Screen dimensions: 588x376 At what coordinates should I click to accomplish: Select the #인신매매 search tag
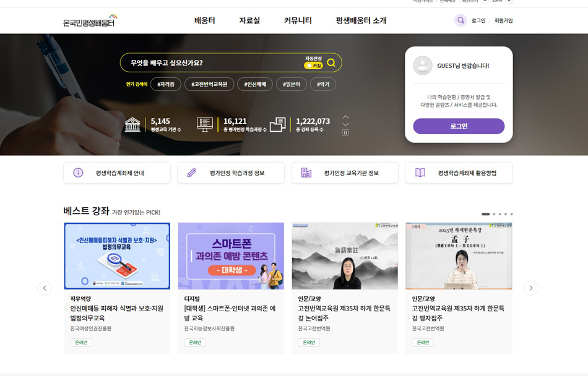coord(255,84)
